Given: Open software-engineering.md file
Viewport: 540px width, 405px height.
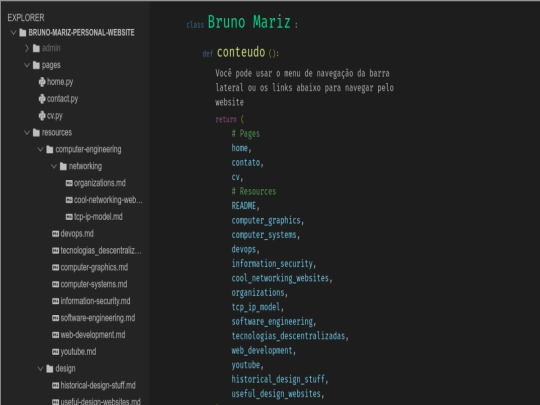Looking at the screenshot, I should 98,318.
